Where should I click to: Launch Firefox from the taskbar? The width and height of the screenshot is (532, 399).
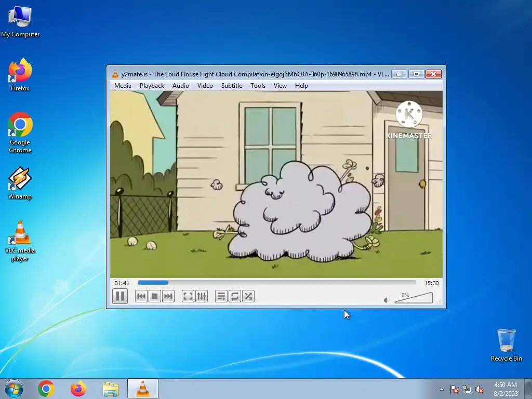78,389
